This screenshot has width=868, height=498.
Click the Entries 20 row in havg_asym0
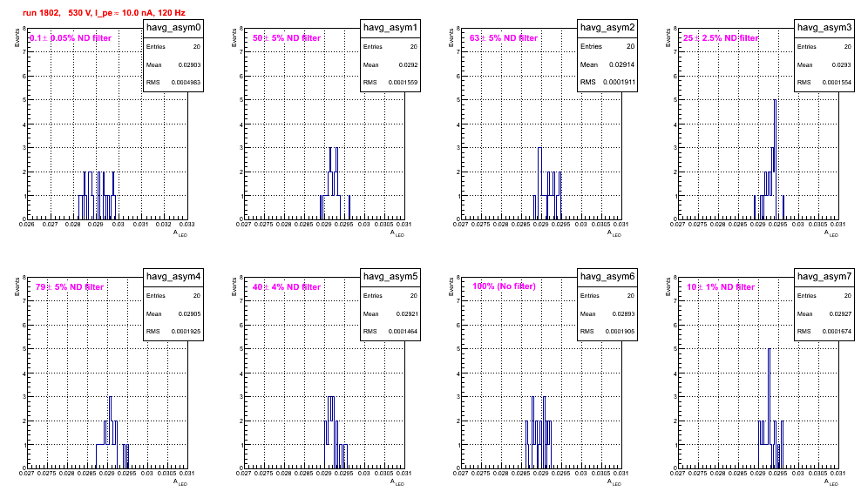click(173, 47)
